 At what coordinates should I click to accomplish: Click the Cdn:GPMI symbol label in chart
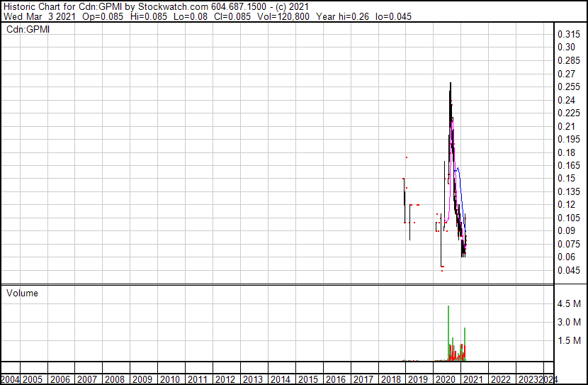click(x=28, y=30)
